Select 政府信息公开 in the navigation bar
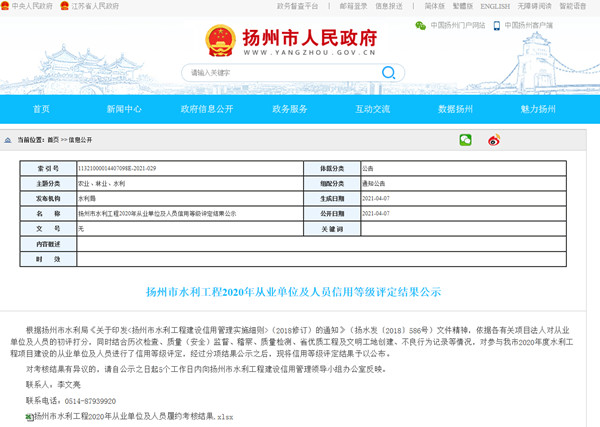Image resolution: width=600 pixels, height=427 pixels. pos(207,108)
